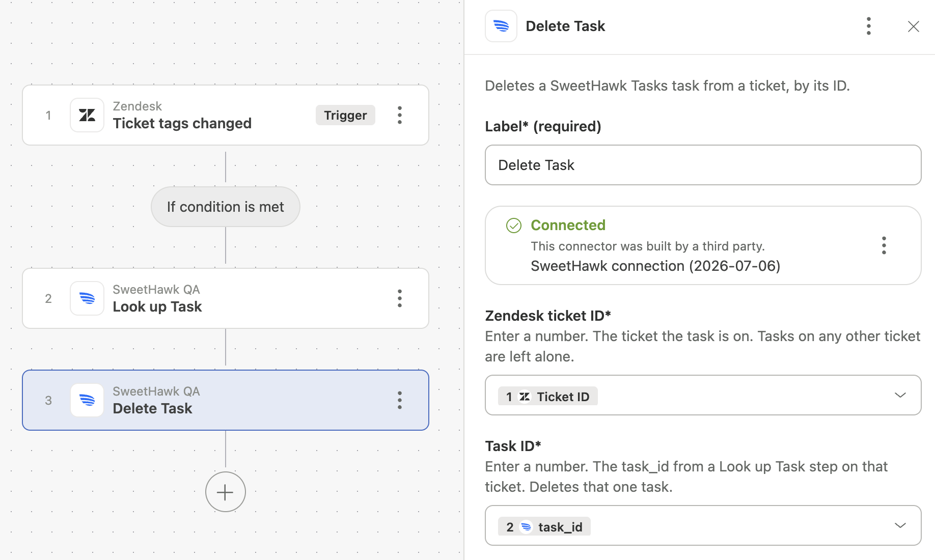The width and height of the screenshot is (935, 560).
Task: Click the Delete Task title in panel header
Action: click(565, 26)
